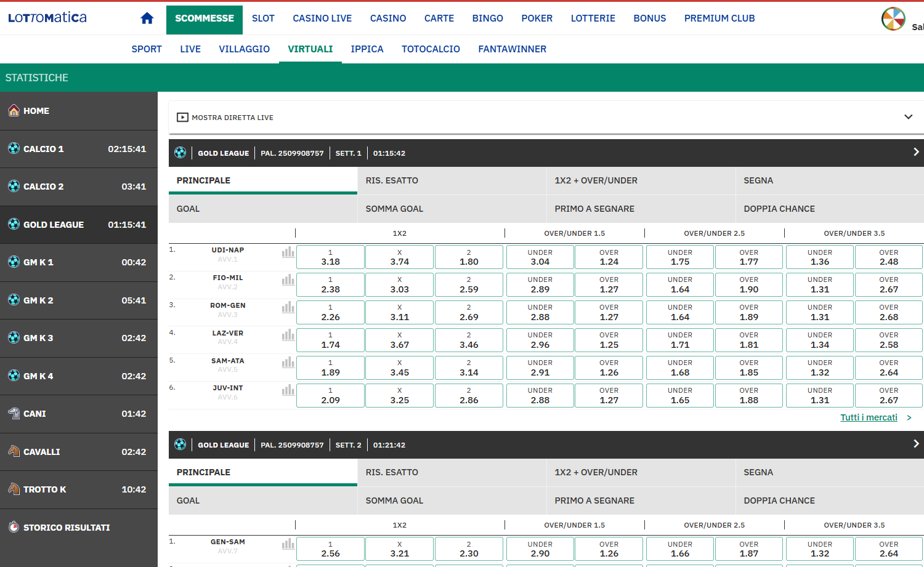Select draw odds 3.25 for JUV-INT
Viewport: 924px width, 567px height.
(399, 395)
